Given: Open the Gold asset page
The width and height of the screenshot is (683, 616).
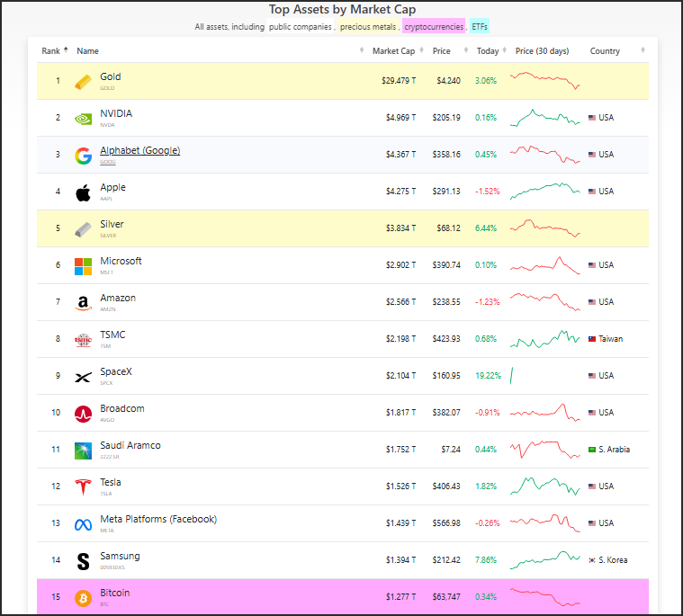Looking at the screenshot, I should coord(110,76).
